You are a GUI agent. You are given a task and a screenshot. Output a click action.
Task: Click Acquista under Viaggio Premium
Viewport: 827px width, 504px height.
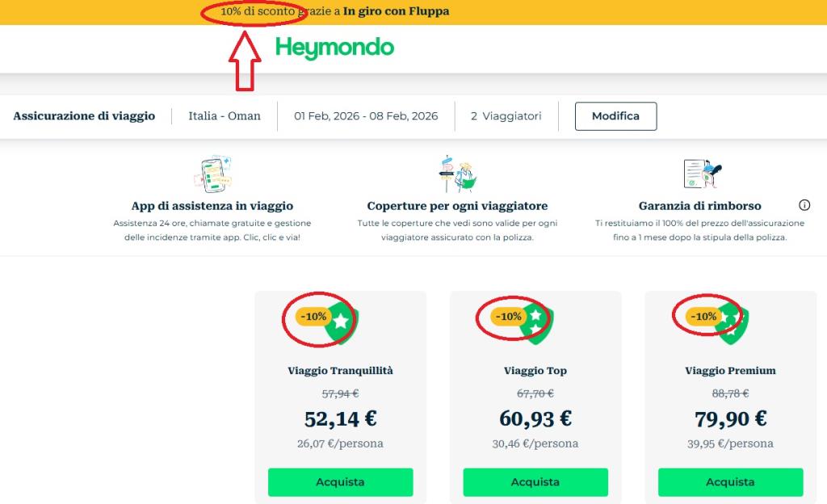(729, 481)
